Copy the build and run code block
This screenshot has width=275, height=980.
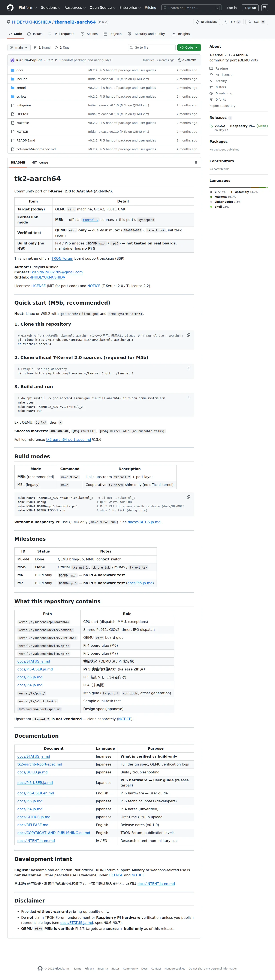tap(188, 398)
